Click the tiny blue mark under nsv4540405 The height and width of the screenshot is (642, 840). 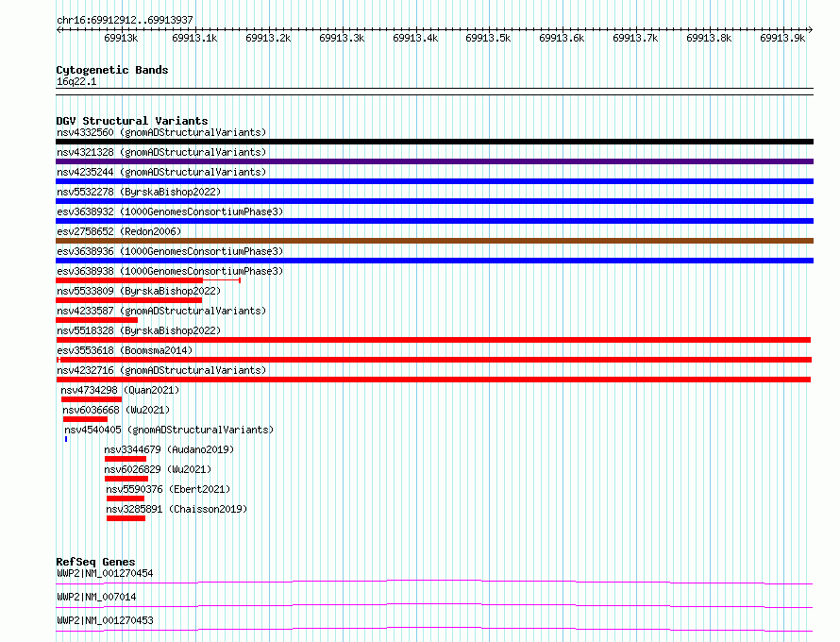pos(66,439)
